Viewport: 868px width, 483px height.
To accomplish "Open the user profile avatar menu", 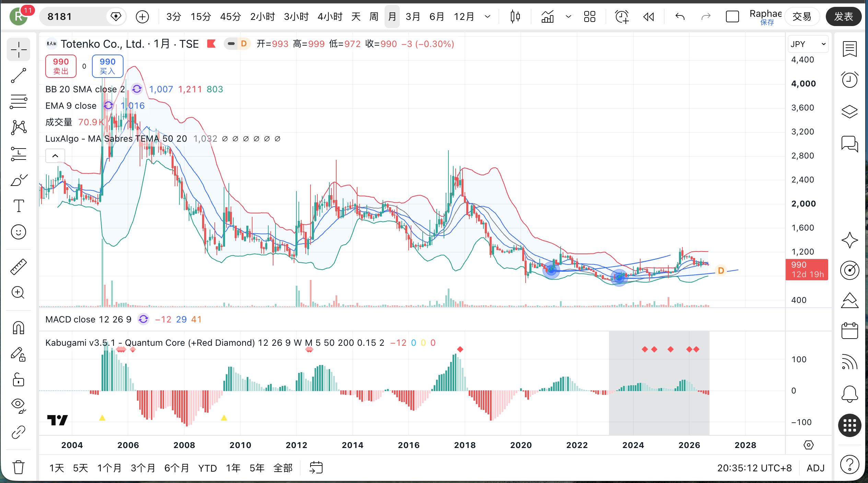I will [x=19, y=16].
